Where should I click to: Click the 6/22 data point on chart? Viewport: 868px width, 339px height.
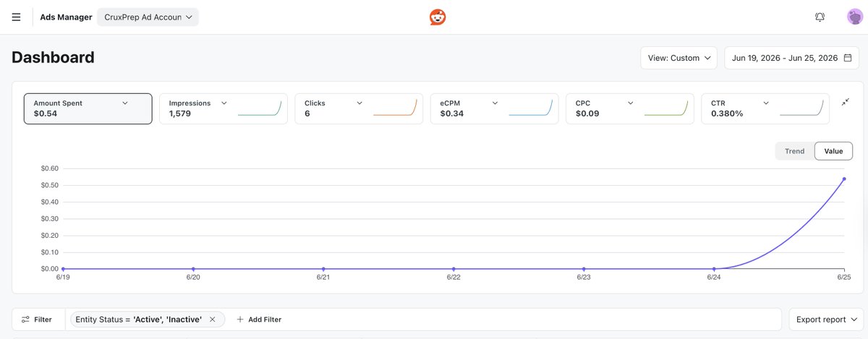[x=454, y=269]
